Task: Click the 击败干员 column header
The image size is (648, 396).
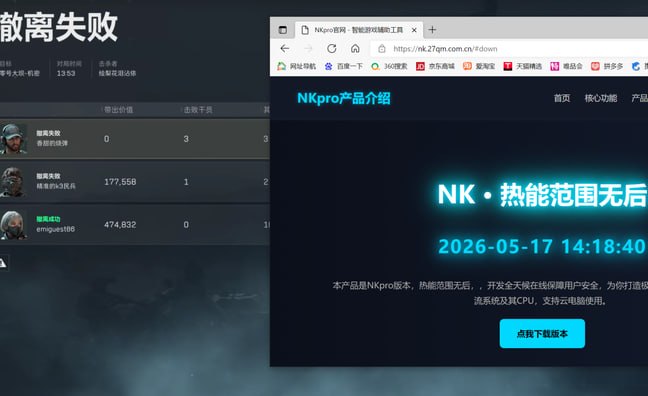Action: tap(198, 110)
